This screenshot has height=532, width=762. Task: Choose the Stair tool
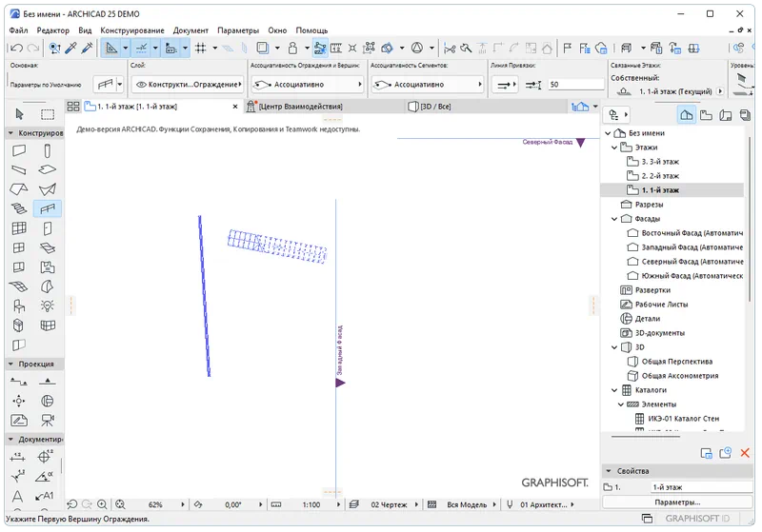[18, 208]
